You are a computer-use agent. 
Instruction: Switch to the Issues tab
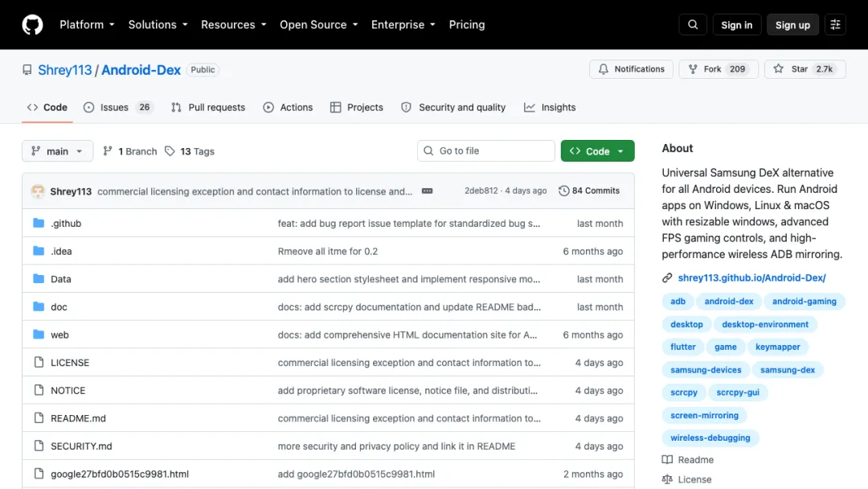pyautogui.click(x=118, y=108)
